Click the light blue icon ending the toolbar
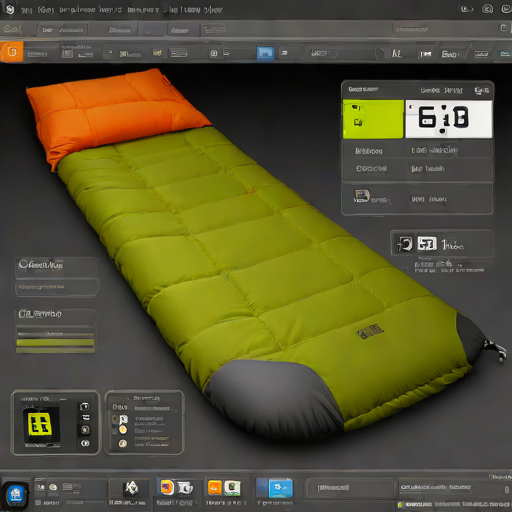 (x=505, y=54)
